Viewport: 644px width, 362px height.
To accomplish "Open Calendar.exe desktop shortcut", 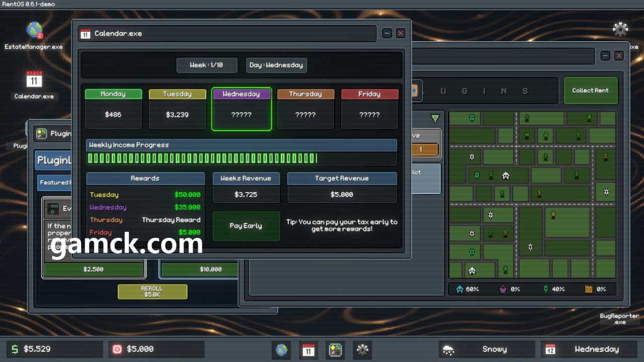I will pyautogui.click(x=34, y=80).
